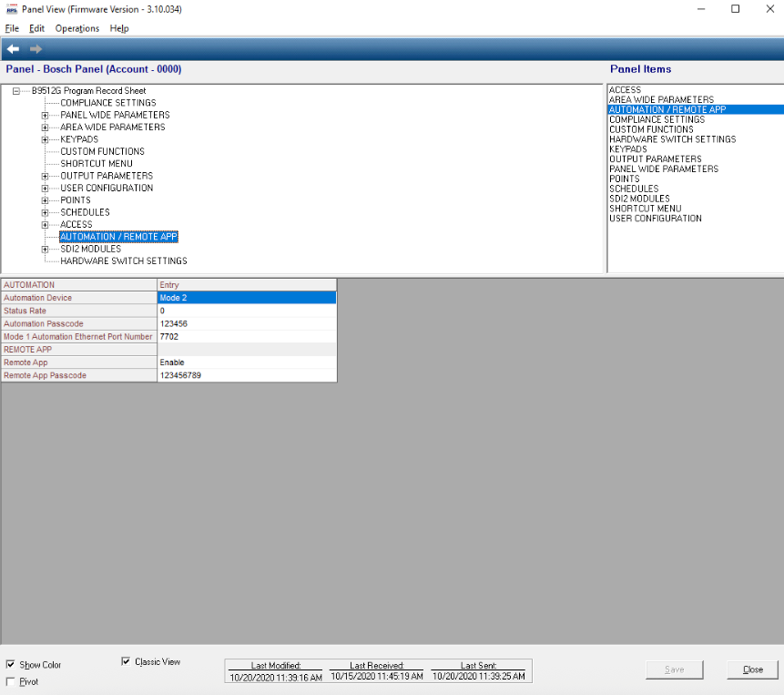Expand the KEYPADS tree node

(x=45, y=139)
